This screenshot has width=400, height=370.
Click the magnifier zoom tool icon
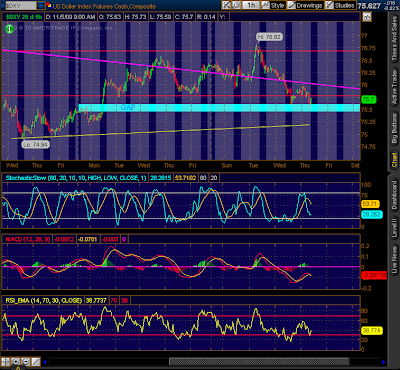(x=236, y=5)
